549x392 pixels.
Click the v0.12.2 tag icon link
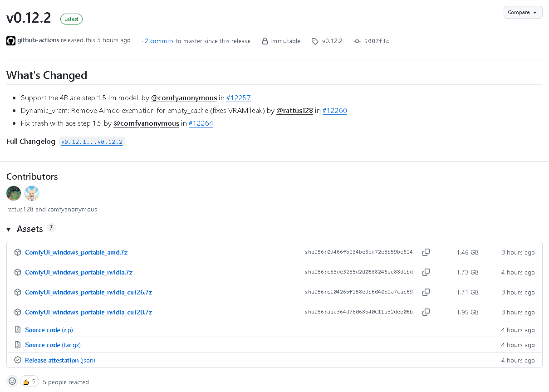(x=327, y=41)
